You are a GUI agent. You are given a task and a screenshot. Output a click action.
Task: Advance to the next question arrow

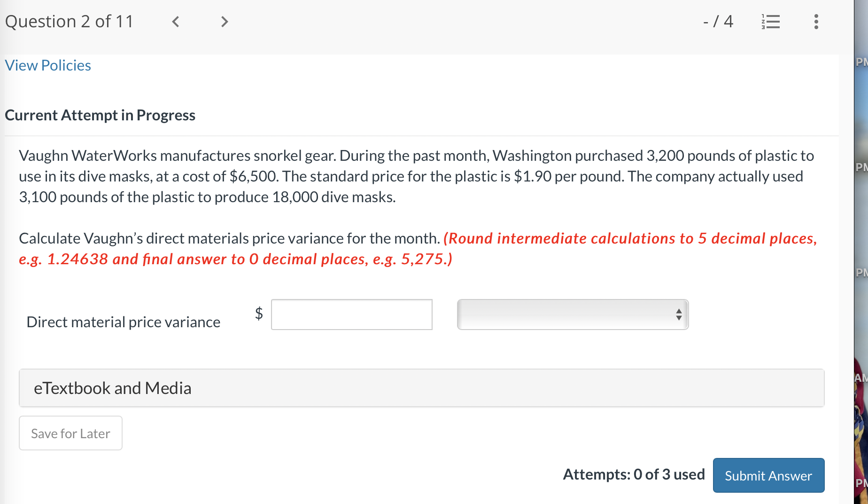pos(224,21)
